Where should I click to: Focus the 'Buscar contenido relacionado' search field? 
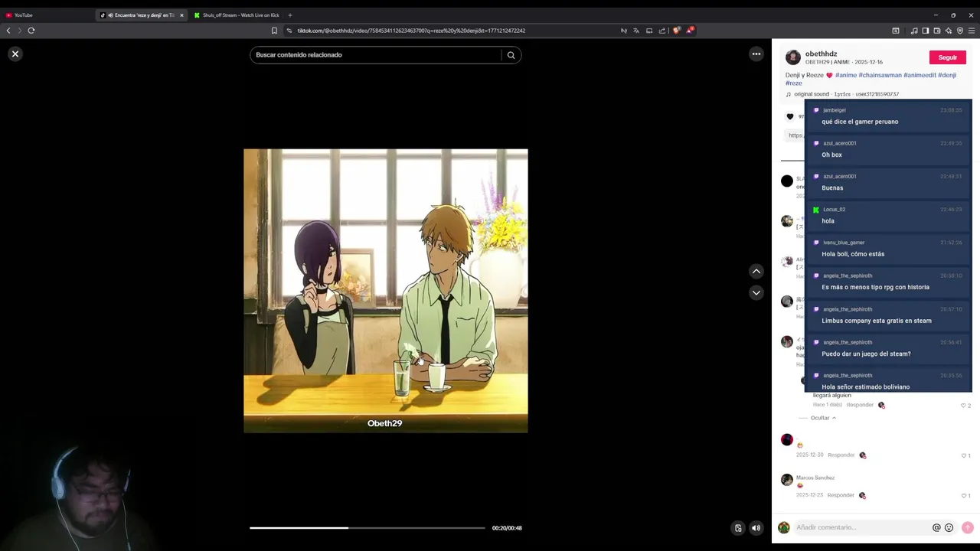375,55
